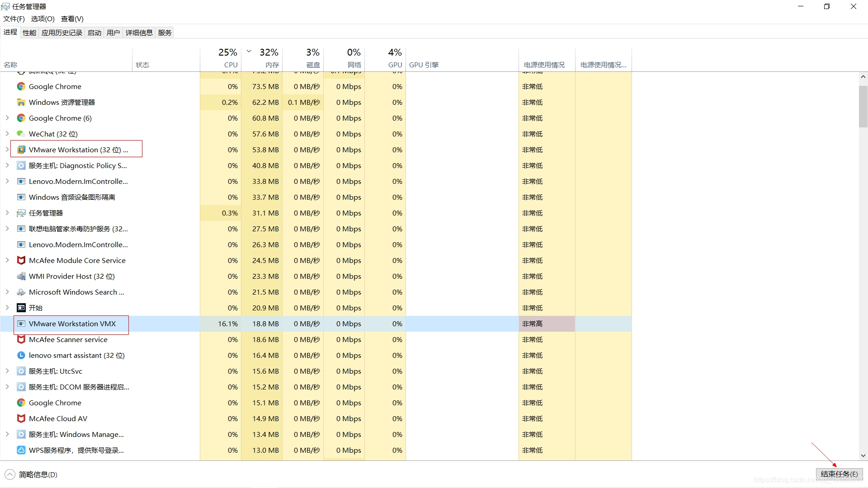Click 简略信息(D) to show fewer details
Screen dimensions: 868x488
38,474
